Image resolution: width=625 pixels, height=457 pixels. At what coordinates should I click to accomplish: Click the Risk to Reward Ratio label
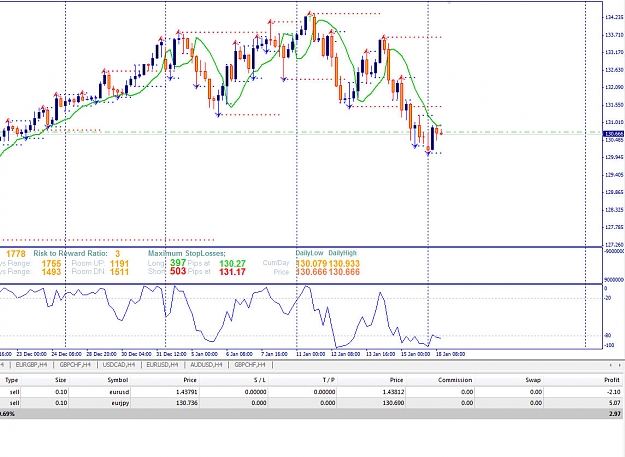[71, 253]
